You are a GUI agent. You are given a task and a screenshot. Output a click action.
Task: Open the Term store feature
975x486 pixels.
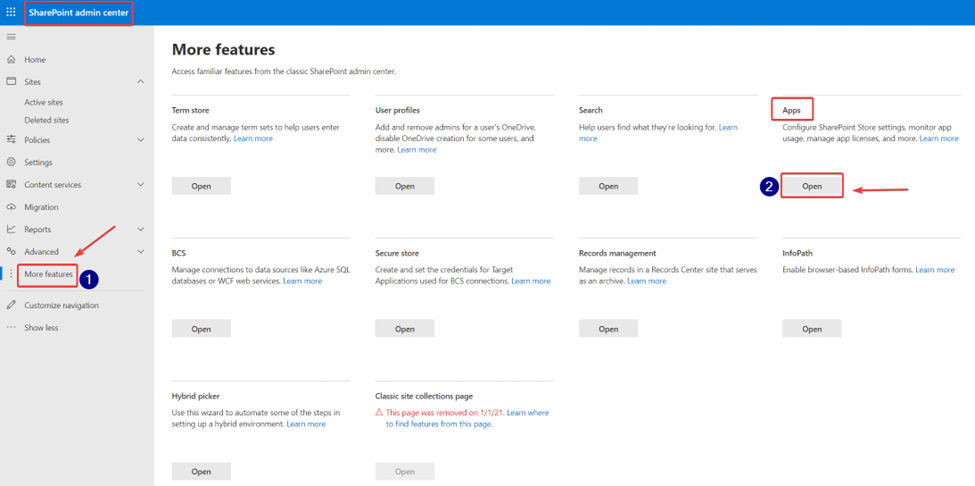(201, 186)
